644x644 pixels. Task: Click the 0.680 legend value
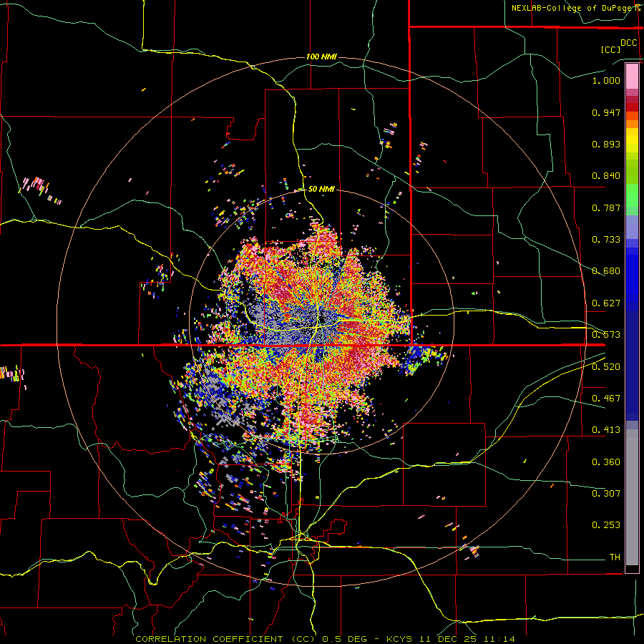pos(606,271)
